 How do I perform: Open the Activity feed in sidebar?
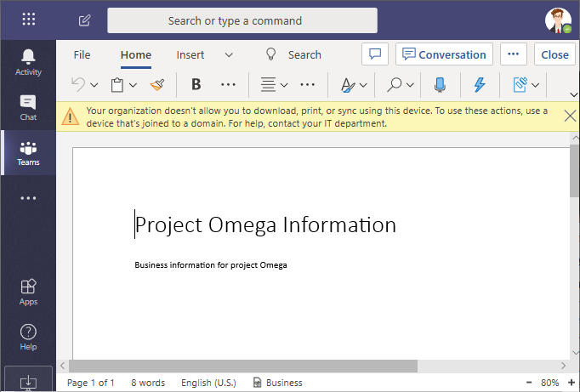28,61
